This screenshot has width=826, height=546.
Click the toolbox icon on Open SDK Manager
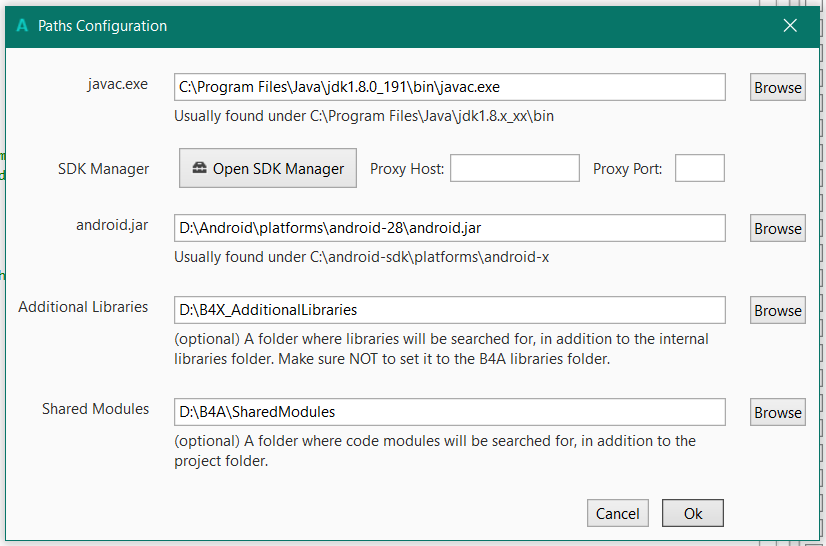[199, 168]
